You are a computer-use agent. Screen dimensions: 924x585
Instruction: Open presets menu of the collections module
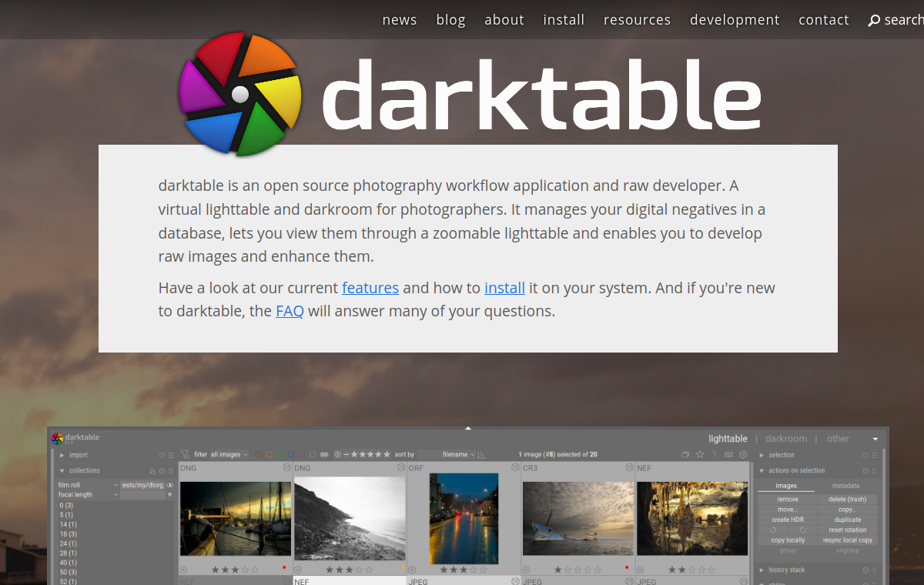click(170, 471)
